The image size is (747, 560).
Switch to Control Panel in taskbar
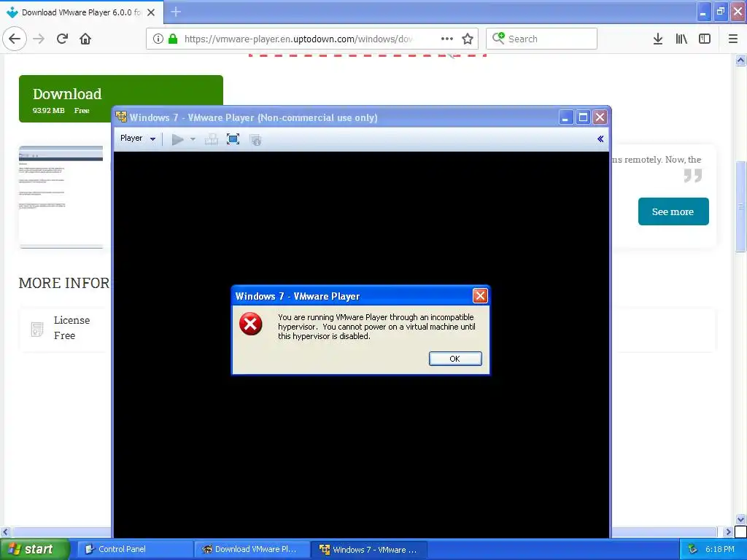coord(133,549)
